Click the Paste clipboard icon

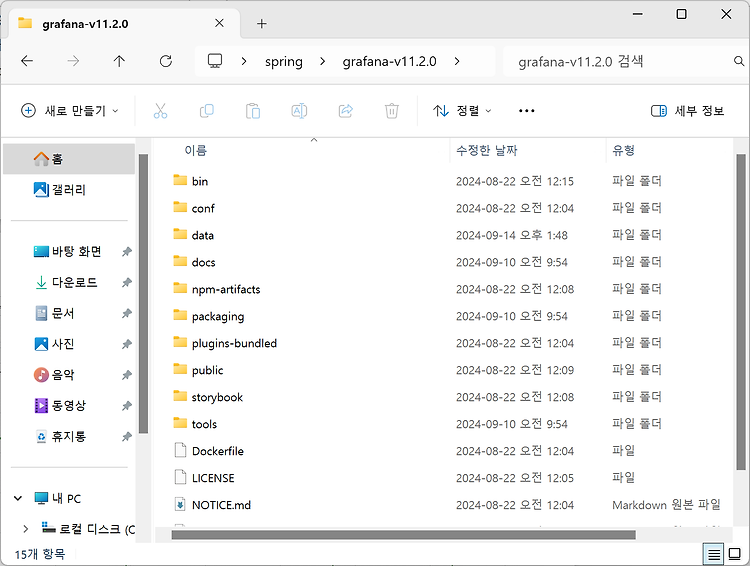[253, 111]
